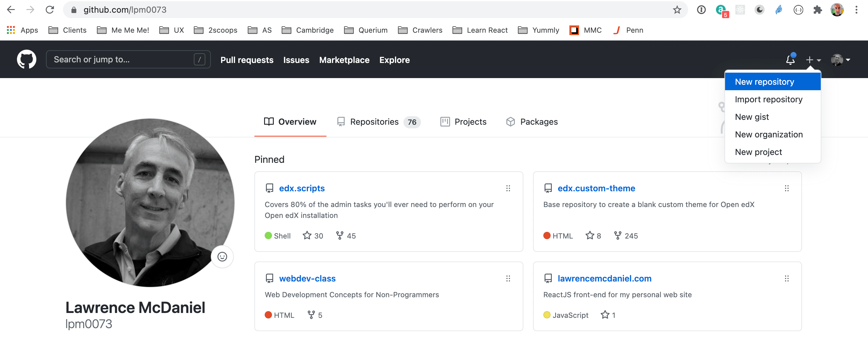Open the edx.custom-theme repository
Viewport: 868px width, 339px height.
click(596, 189)
